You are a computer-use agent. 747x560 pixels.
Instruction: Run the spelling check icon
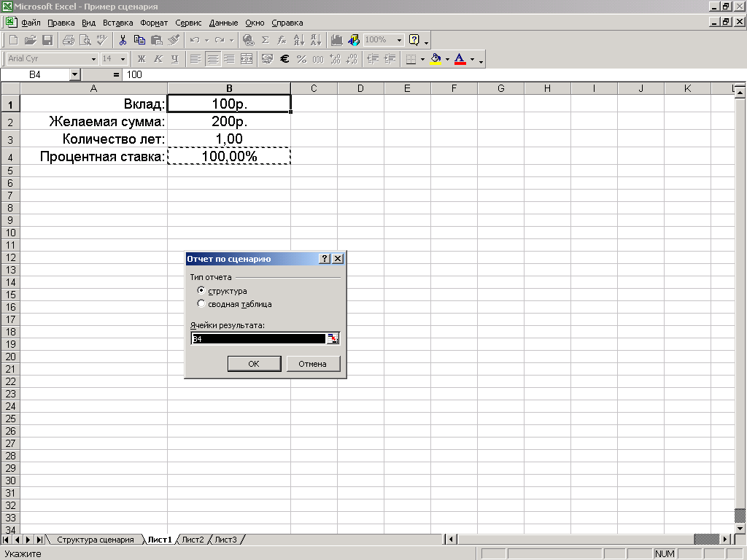click(102, 40)
